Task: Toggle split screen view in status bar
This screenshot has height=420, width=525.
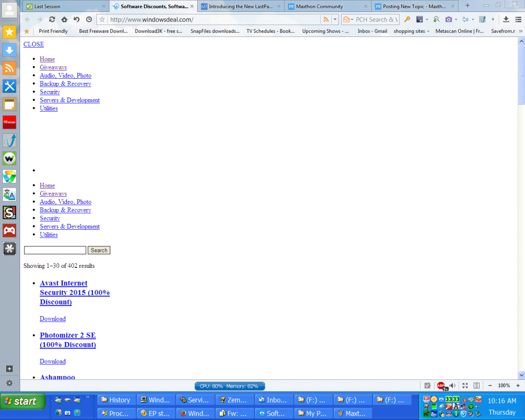Action: (x=476, y=385)
